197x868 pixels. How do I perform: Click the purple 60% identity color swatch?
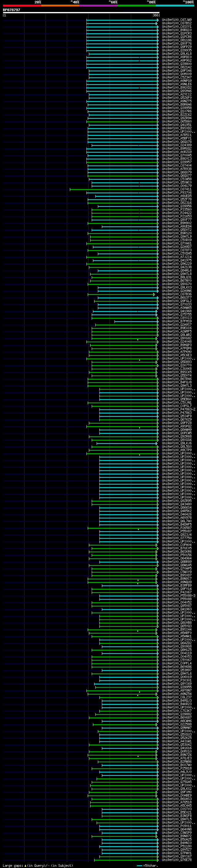98,6
